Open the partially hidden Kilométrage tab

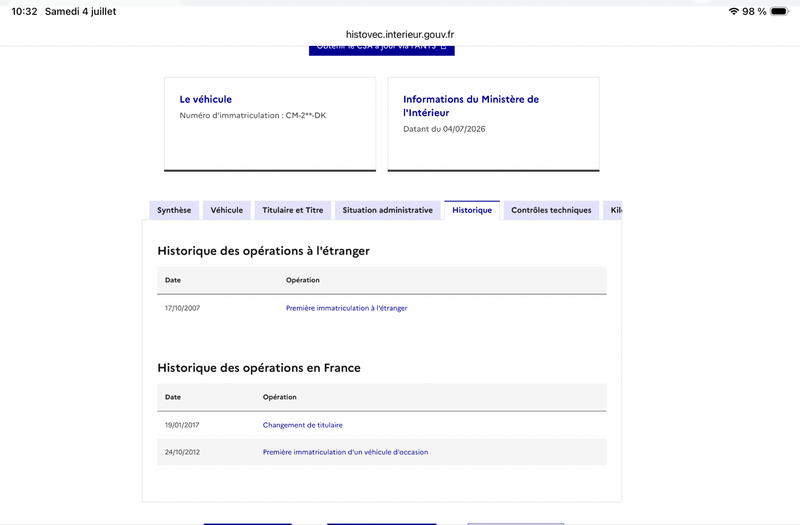[613, 210]
